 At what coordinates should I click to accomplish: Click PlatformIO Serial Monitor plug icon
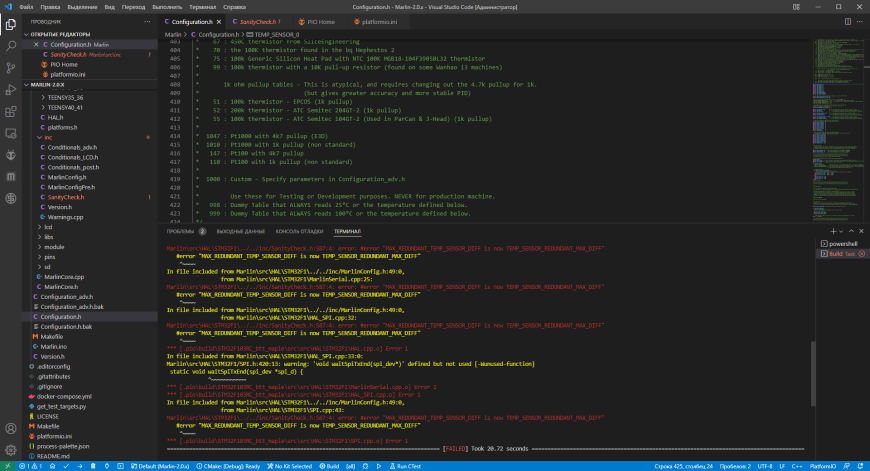click(107, 466)
